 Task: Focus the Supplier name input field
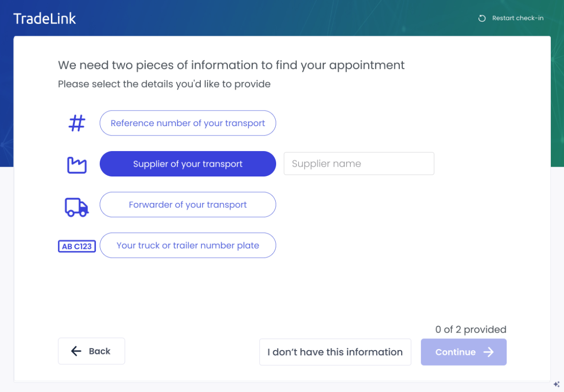[358, 164]
